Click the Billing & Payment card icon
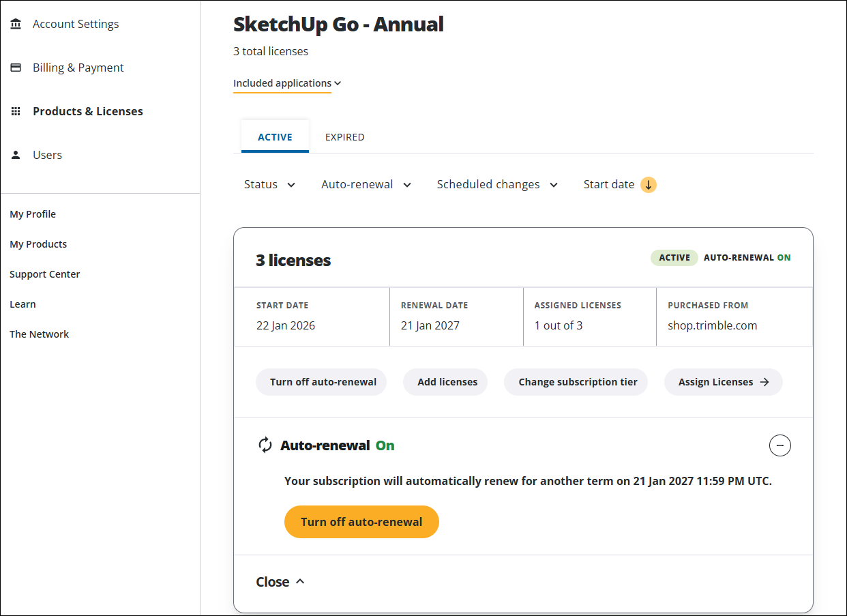This screenshot has width=847, height=616. (16, 68)
